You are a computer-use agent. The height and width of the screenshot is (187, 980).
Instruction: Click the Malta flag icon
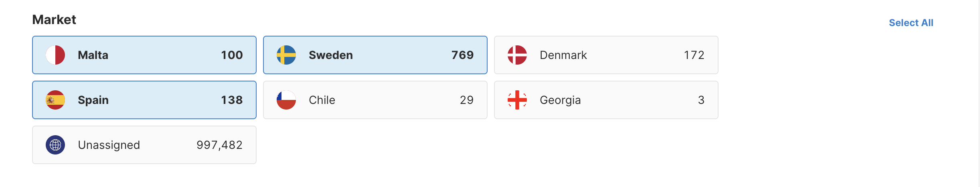(55, 55)
